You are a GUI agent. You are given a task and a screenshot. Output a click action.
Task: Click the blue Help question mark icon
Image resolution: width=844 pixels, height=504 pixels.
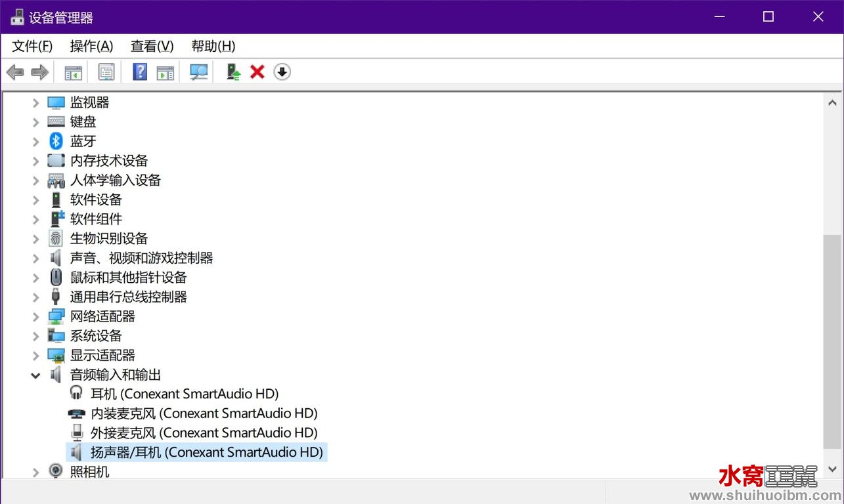[x=140, y=72]
